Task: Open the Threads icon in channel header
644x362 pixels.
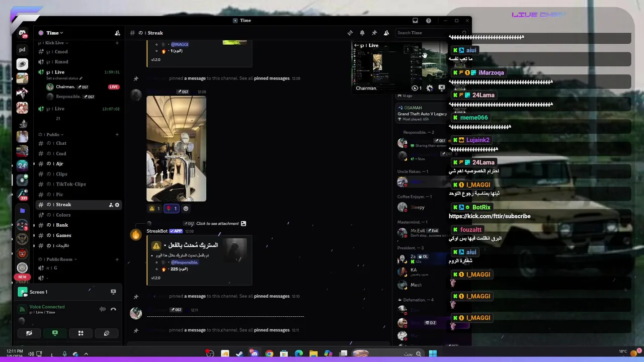Action: tap(350, 33)
